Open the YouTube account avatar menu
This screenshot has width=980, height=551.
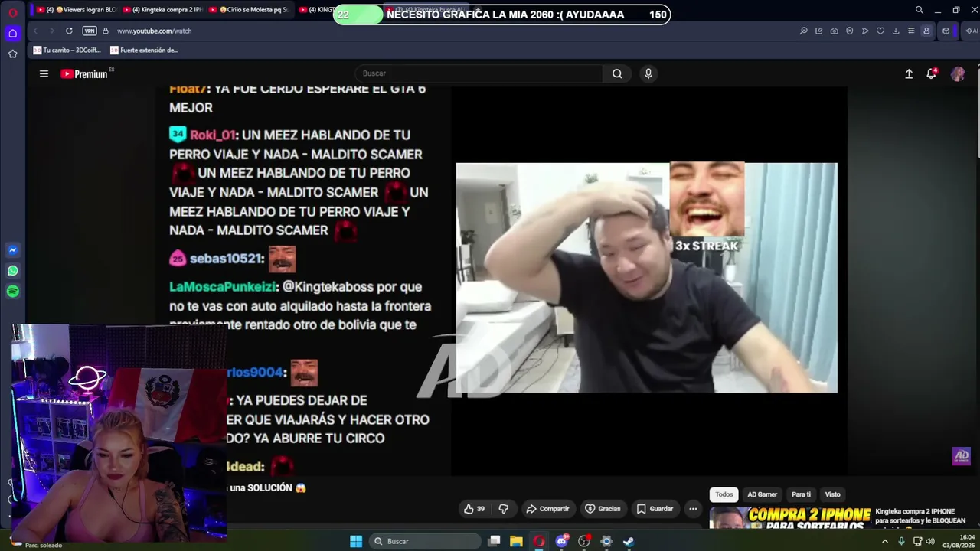pyautogui.click(x=958, y=73)
